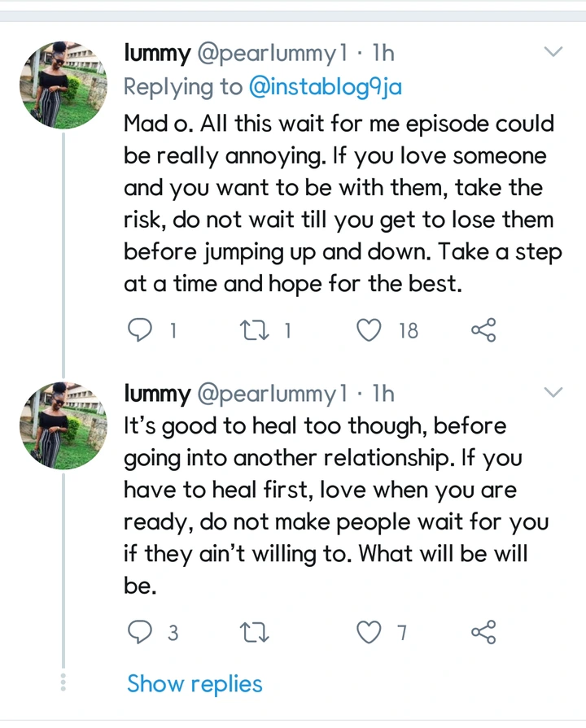This screenshot has width=586, height=728.
Task: Expand the second tweet's dropdown arrow
Action: click(x=553, y=393)
